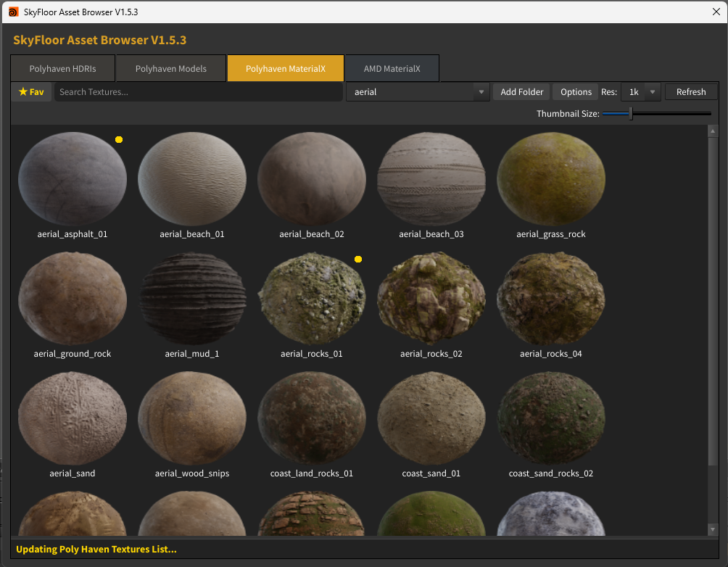Click the Add Folder button

point(521,92)
